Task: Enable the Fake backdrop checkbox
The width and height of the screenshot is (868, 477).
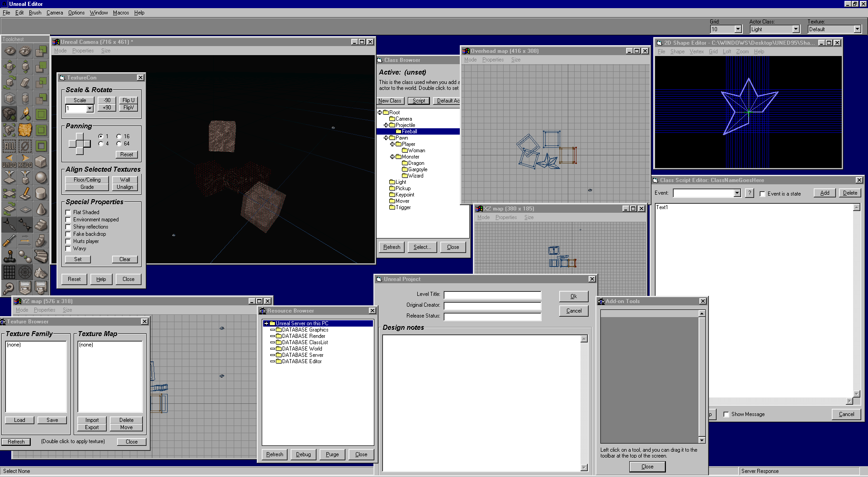Action: [68, 234]
